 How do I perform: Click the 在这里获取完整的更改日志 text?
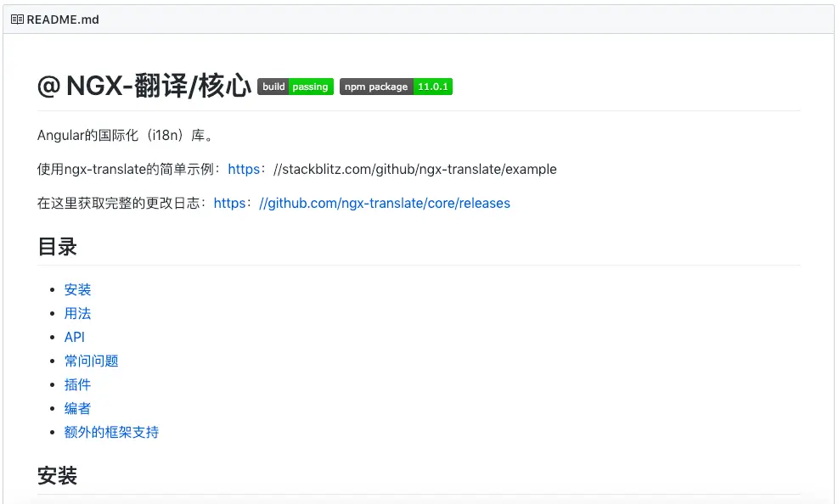(x=118, y=204)
